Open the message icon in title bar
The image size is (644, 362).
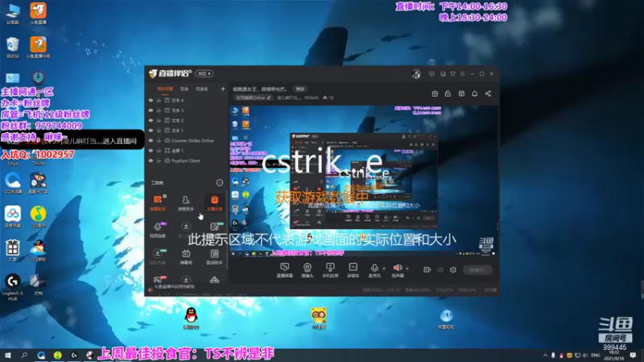431,74
